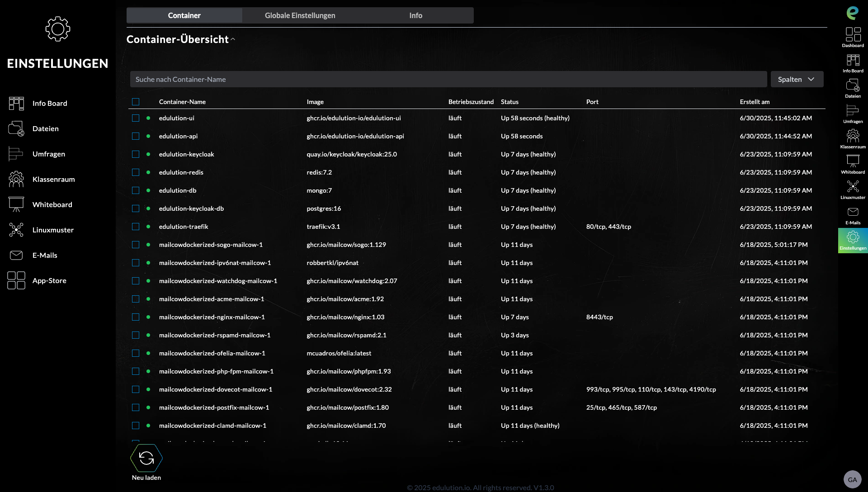Click the Dashboard icon in right rail
868x492 pixels.
tap(853, 35)
